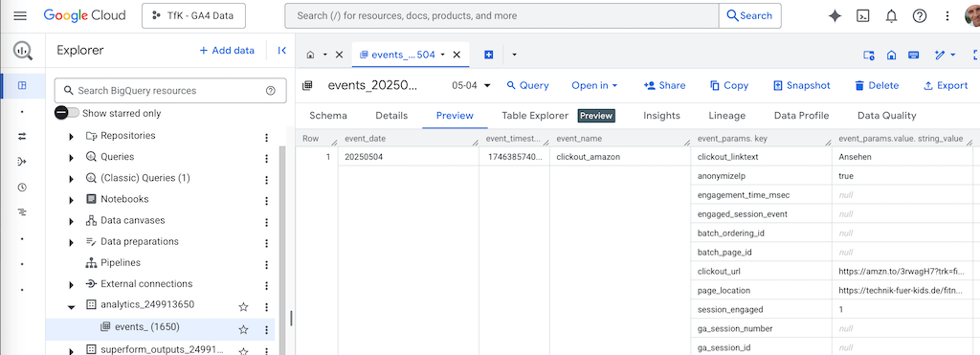This screenshot has height=355, width=980.
Task: Select the Pipelines tree item
Action: coord(121,262)
